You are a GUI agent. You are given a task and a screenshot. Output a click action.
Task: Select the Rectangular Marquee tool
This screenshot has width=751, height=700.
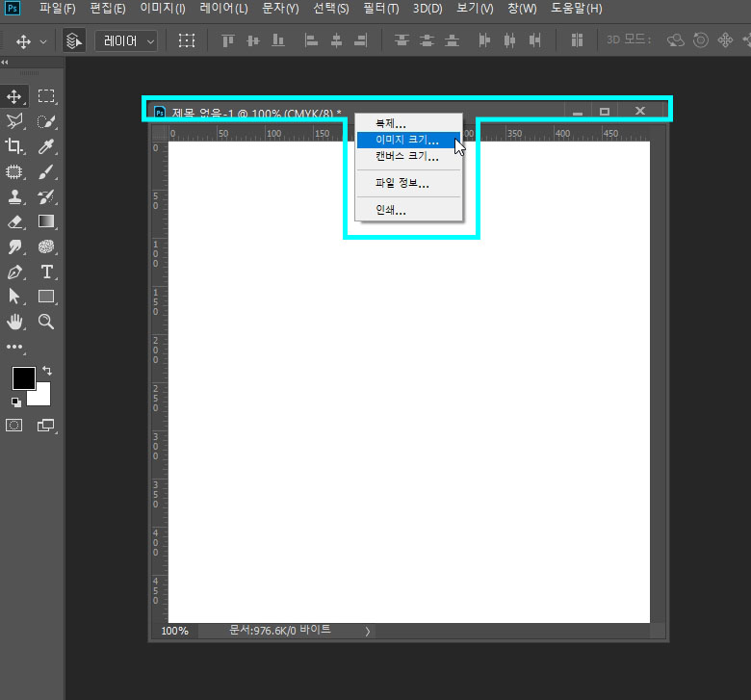(46, 97)
